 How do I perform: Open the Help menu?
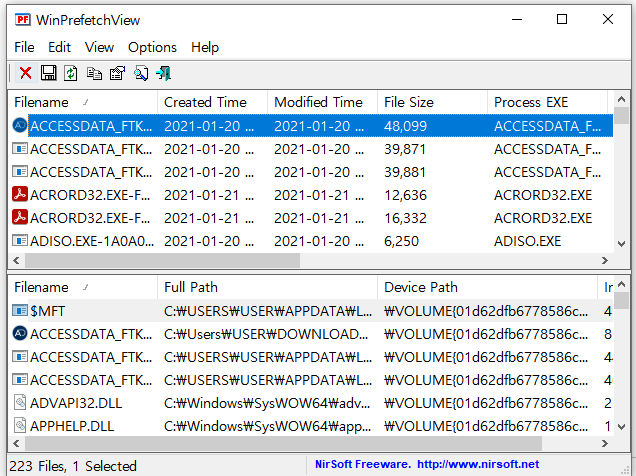coord(205,47)
